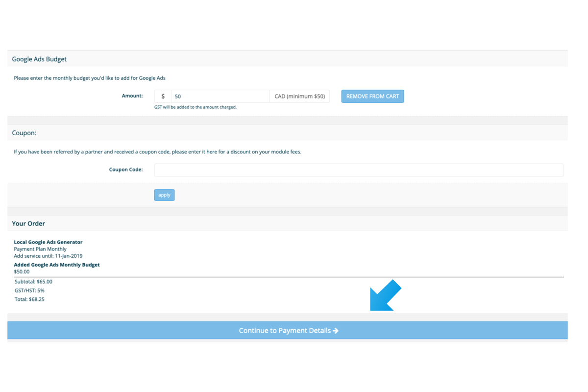Click 'Added Google Ads Monthly Budget' text
This screenshot has height=392, width=588.
pos(57,265)
